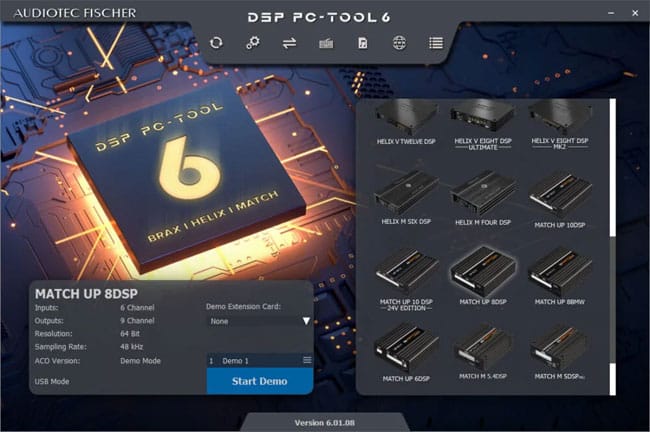Click the transfer arrows icon in toolbar

[289, 43]
